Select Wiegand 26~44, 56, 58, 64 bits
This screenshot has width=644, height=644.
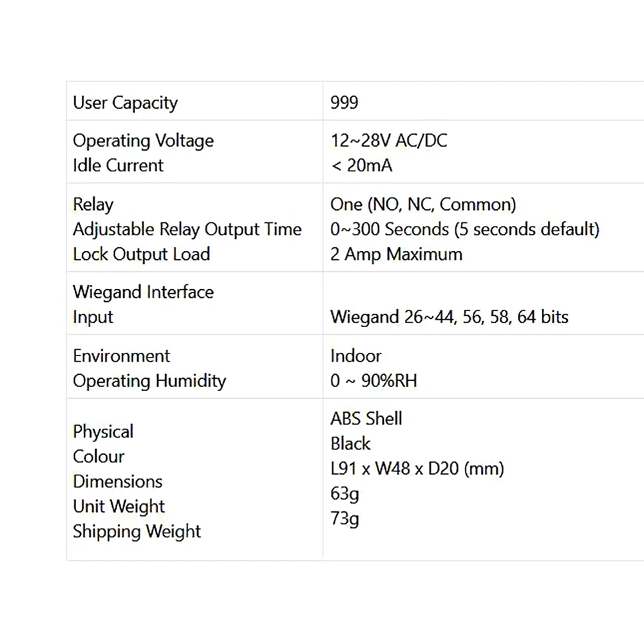450,317
